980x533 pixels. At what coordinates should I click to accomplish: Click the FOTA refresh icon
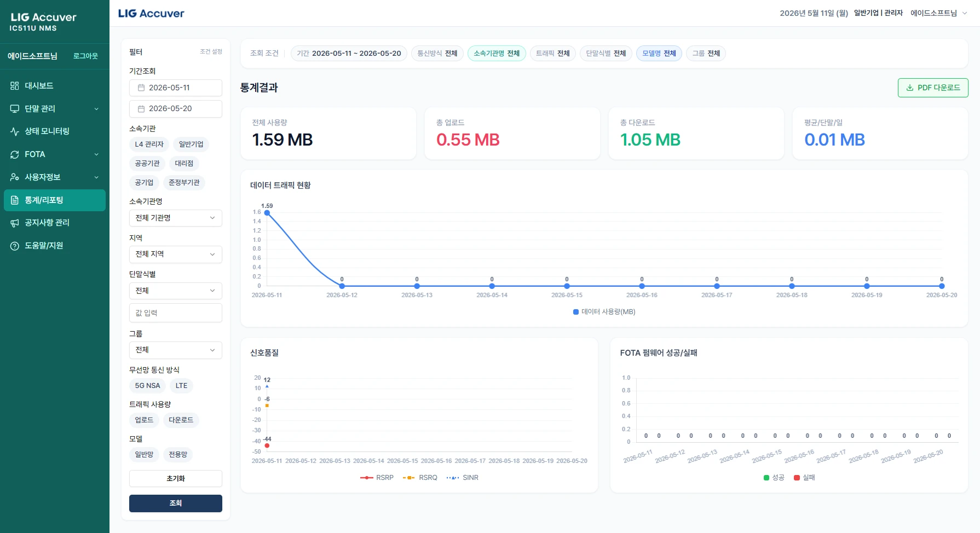click(x=15, y=154)
